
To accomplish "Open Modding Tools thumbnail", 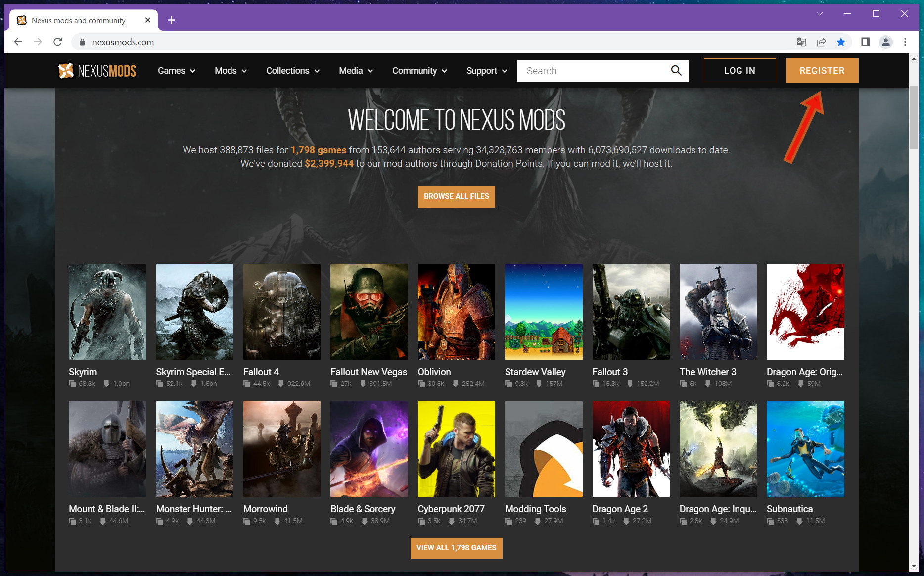I will coord(544,449).
